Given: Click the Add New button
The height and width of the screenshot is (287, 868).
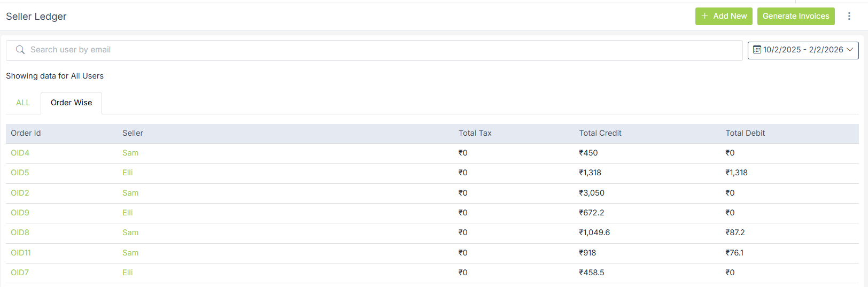Looking at the screenshot, I should [724, 16].
